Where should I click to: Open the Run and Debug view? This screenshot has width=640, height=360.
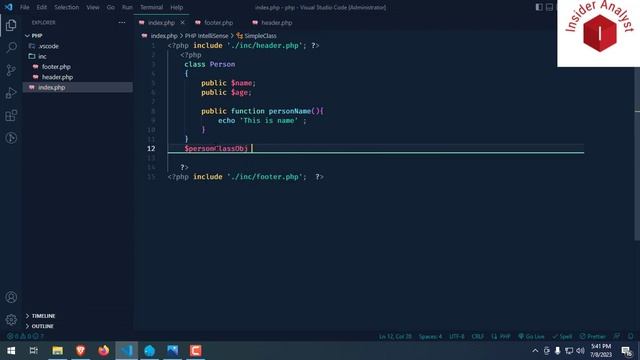click(x=11, y=93)
